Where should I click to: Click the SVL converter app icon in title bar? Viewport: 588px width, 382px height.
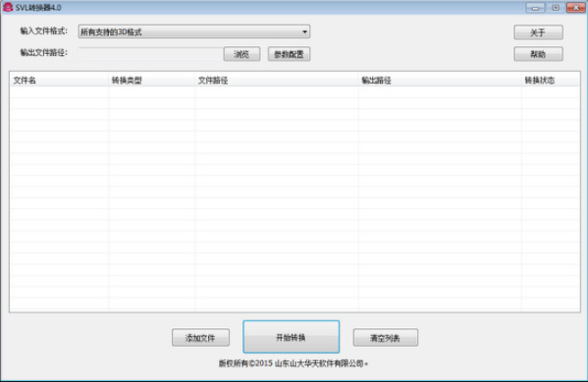pyautogui.click(x=7, y=7)
